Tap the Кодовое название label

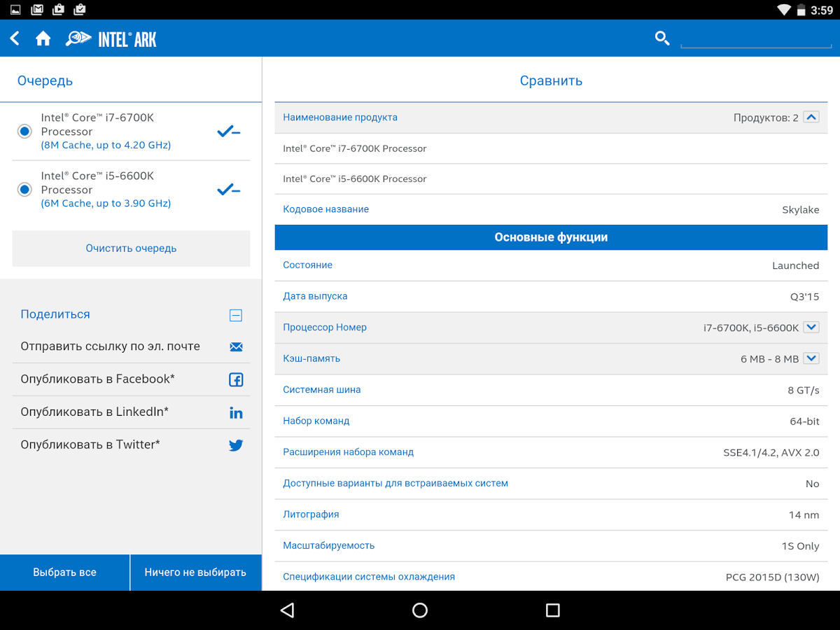325,209
